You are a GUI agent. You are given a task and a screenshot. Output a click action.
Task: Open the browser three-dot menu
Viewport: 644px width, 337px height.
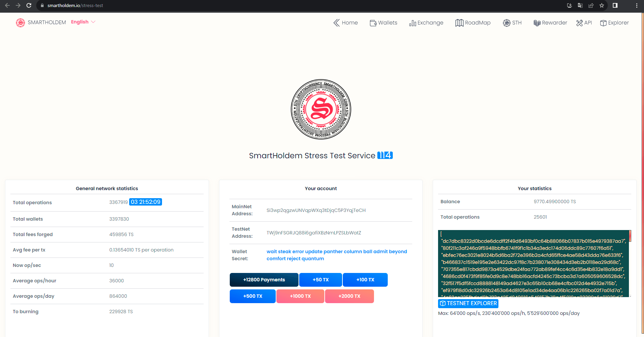point(637,5)
